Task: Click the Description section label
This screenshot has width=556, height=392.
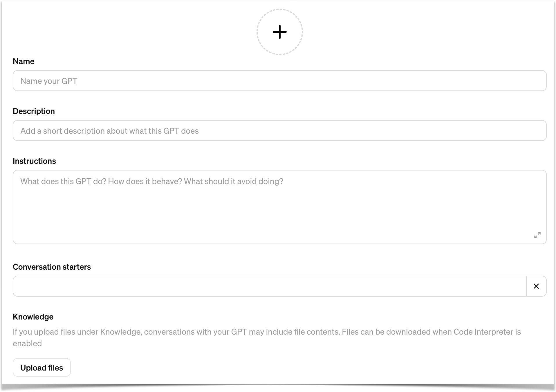Action: click(x=33, y=111)
